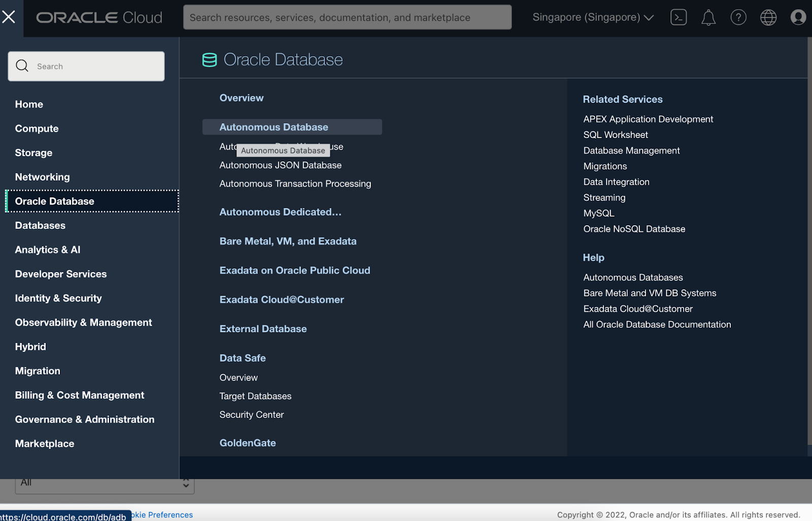Screen dimensions: 812x521
Task: Open the user profile avatar icon
Action: (798, 17)
